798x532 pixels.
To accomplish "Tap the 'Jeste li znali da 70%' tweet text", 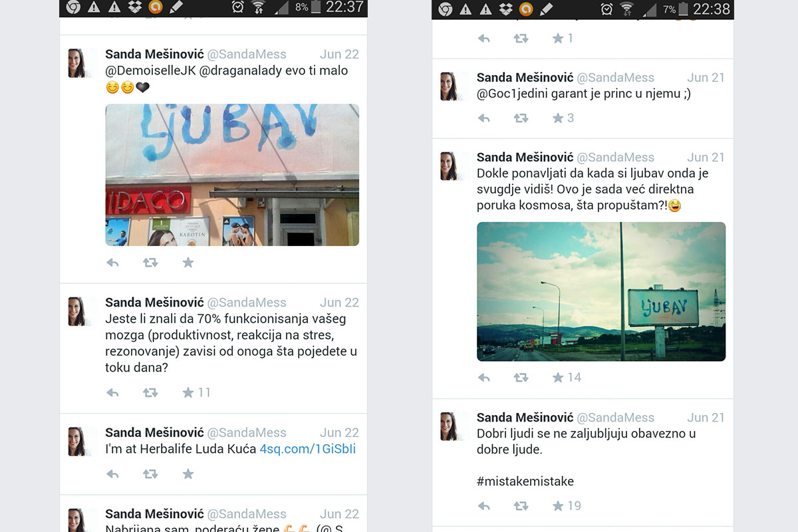I will [x=231, y=343].
